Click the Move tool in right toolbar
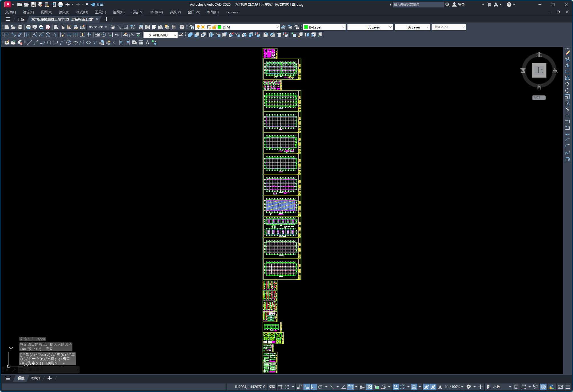Viewport: 573px width, 392px height. pos(567,84)
